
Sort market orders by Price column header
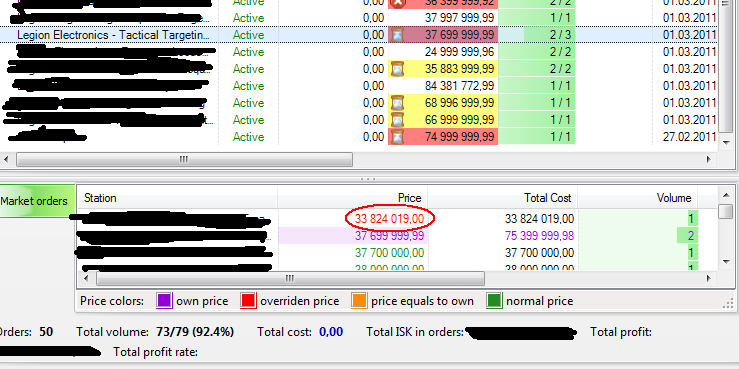pos(353,198)
